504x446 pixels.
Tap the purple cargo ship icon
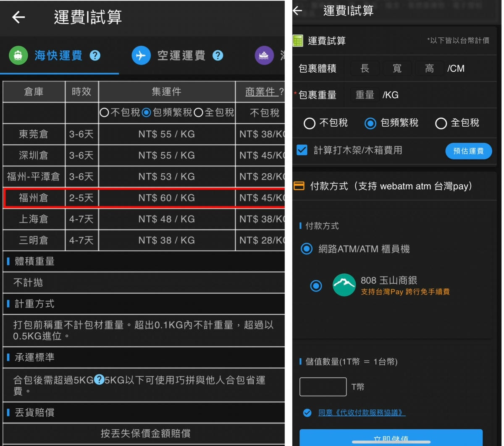(264, 55)
